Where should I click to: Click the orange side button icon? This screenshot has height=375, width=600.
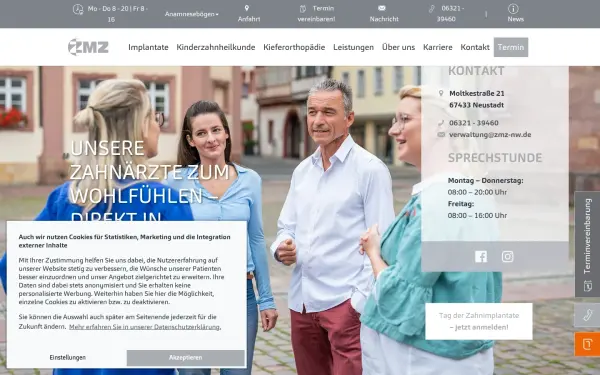point(587,344)
